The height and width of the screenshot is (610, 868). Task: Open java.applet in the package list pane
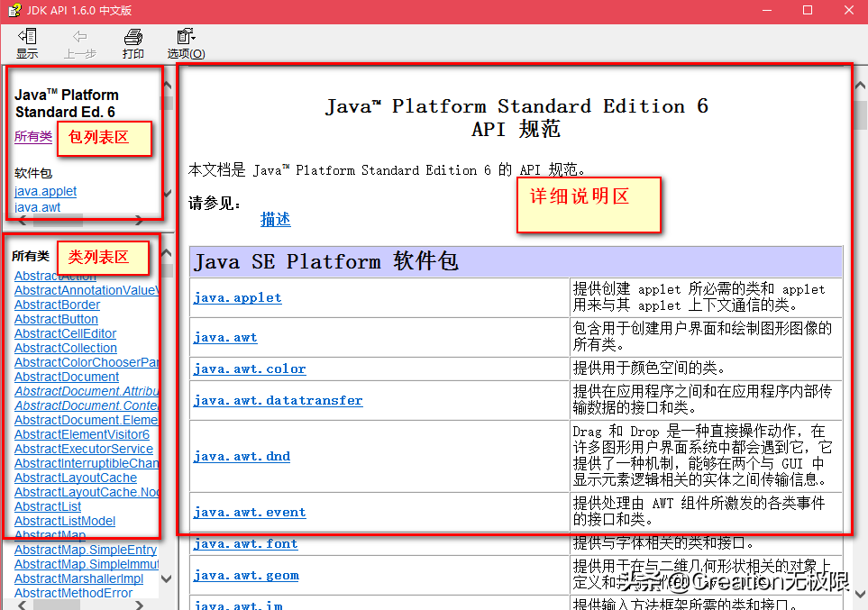point(45,192)
